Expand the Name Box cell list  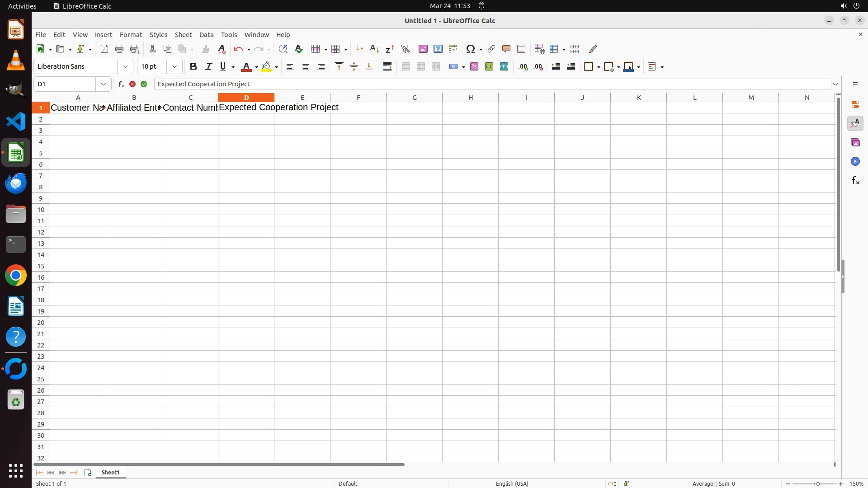coord(104,84)
